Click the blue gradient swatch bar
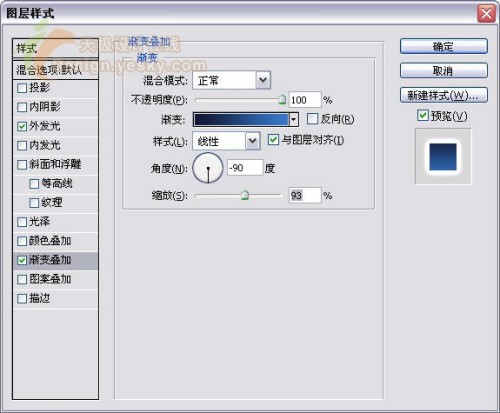 [x=241, y=119]
